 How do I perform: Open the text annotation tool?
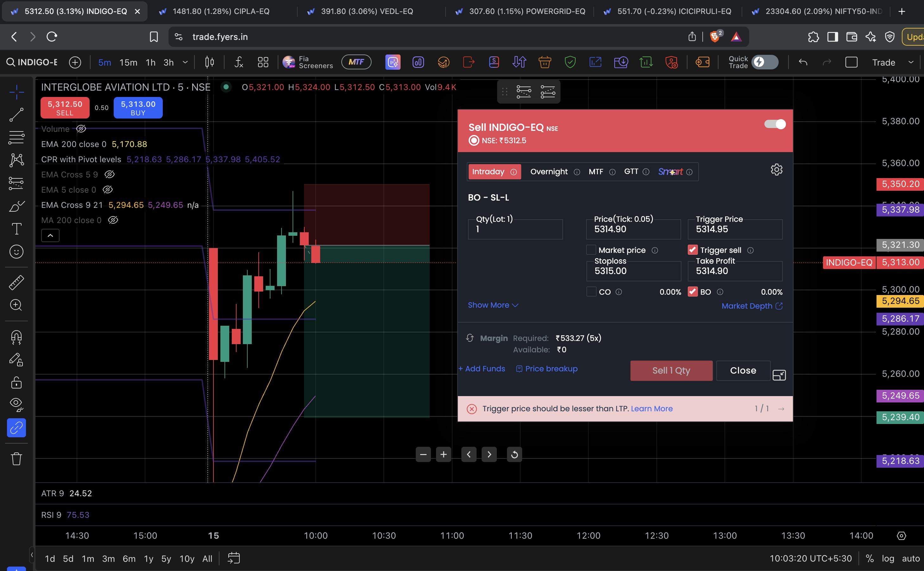click(16, 229)
